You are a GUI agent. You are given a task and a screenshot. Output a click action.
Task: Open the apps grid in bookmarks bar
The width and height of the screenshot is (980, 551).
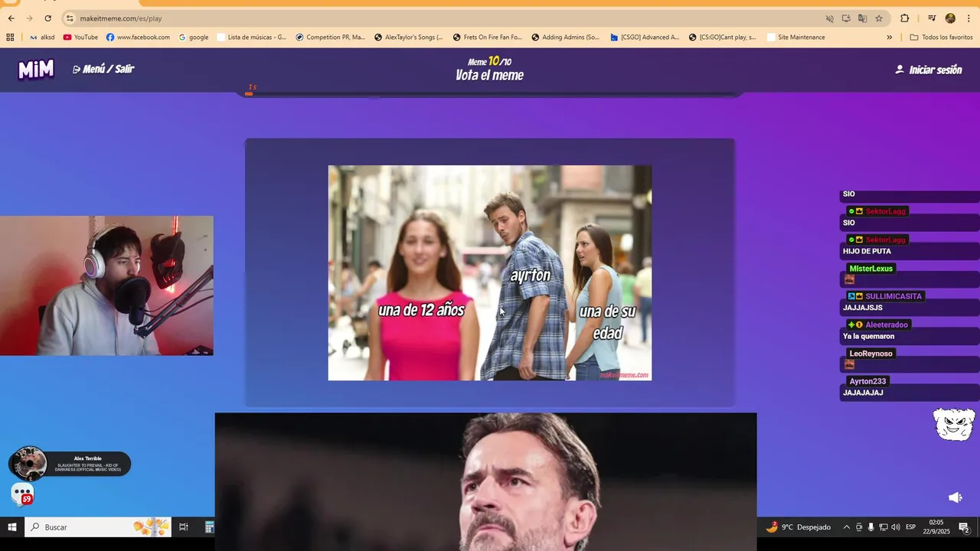point(10,37)
